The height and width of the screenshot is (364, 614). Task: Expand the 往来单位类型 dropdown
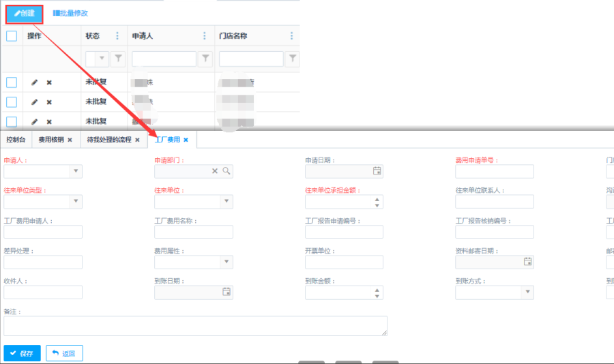tap(76, 202)
